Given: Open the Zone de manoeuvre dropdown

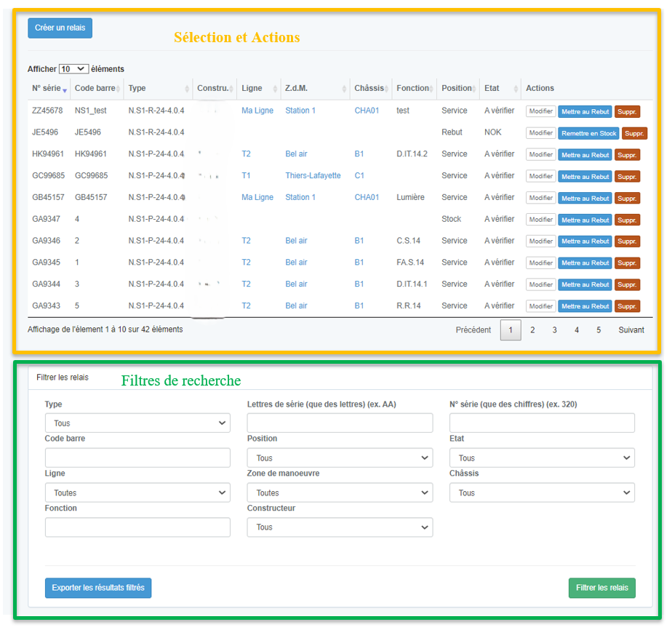Looking at the screenshot, I should click(x=339, y=493).
